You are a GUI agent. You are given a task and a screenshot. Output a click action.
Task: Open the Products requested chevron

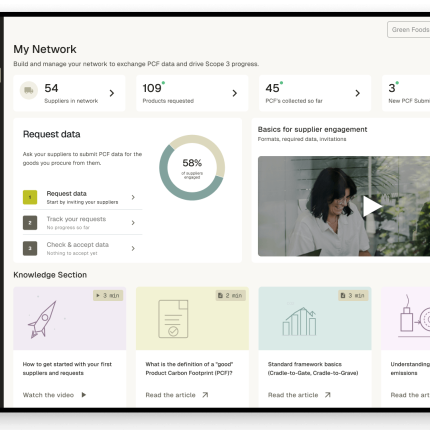235,93
